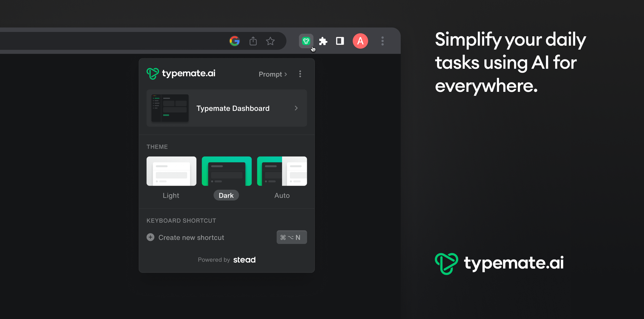Click the three-dot menu icon in popup
Image resolution: width=644 pixels, height=319 pixels.
coord(300,74)
